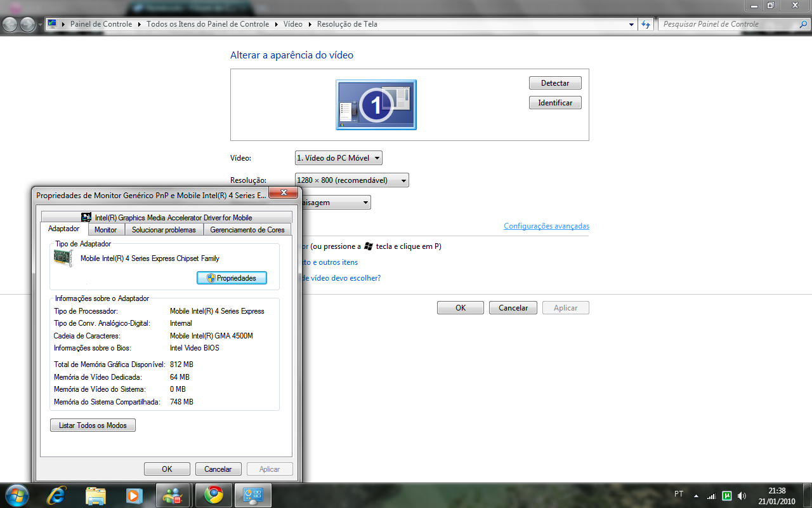Click Cancelar in the Resolução de Tela window
The width and height of the screenshot is (812, 508).
point(513,308)
